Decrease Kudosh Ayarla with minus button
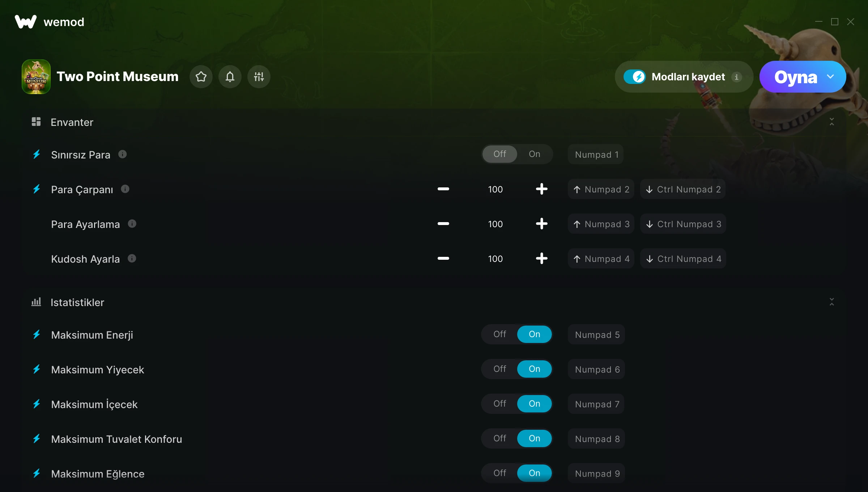 443,259
